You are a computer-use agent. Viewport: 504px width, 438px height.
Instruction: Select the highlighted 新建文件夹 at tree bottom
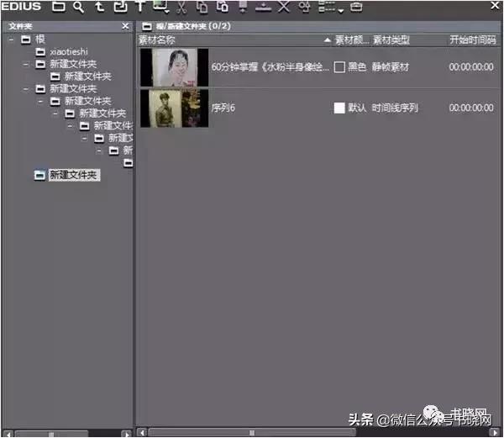(x=73, y=175)
